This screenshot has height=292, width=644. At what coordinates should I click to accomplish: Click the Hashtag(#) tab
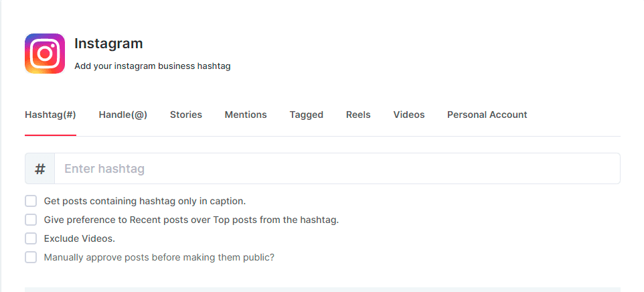click(50, 115)
